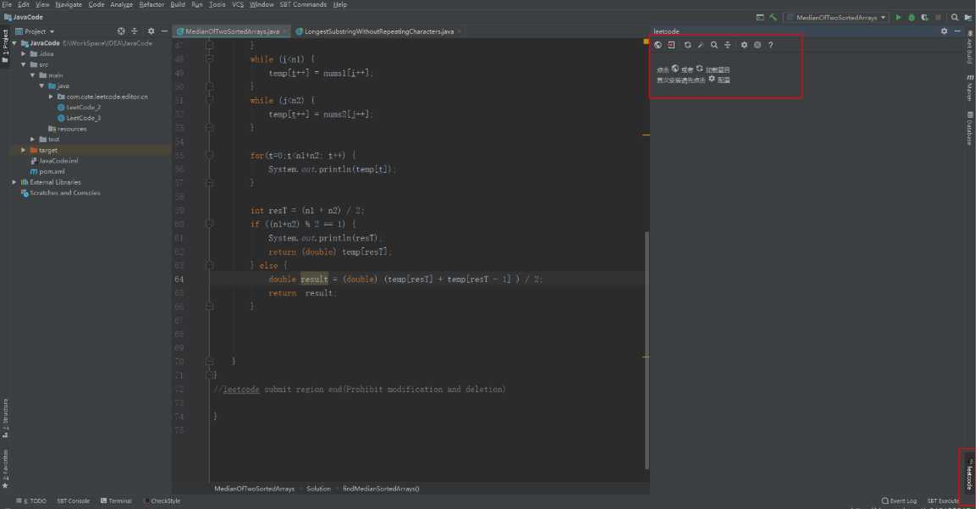Open the leetcode plugin help question mark

(x=771, y=45)
